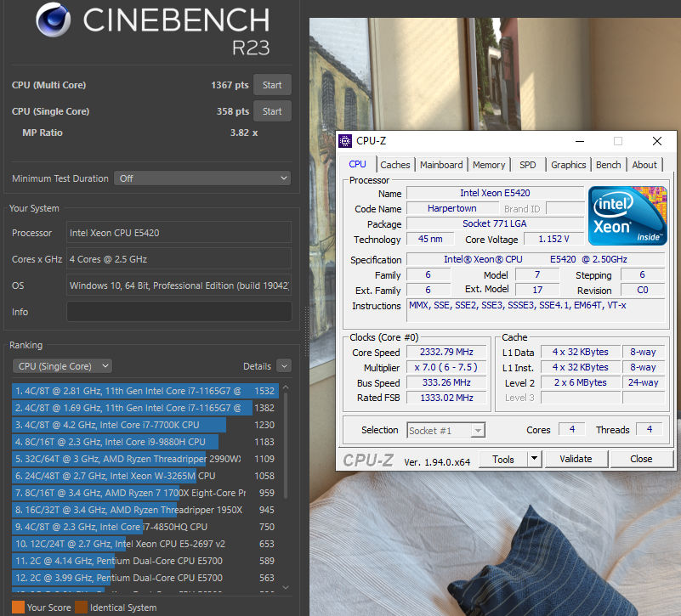
Task: Click the panel divider grip handle
Action: 307,332
